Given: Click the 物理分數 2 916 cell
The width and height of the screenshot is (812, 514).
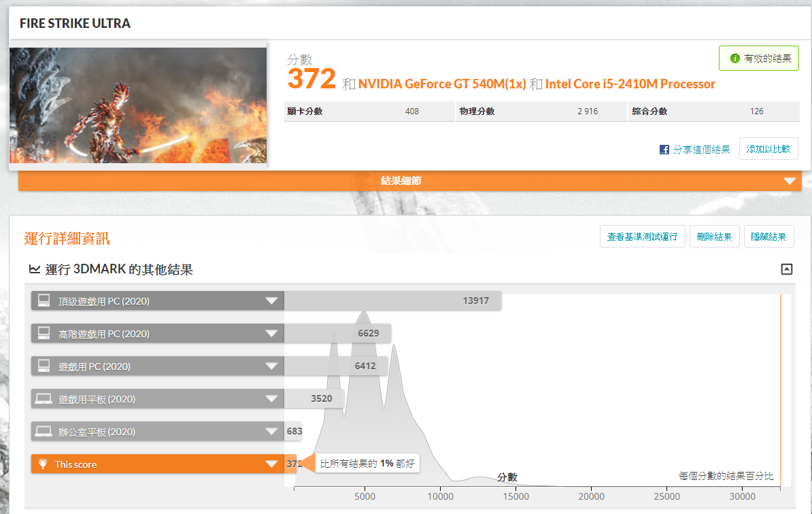Looking at the screenshot, I should coord(542,112).
